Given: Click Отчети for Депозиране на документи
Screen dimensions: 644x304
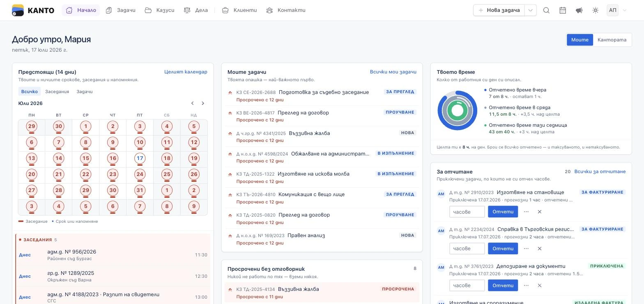Looking at the screenshot, I should [x=503, y=286].
